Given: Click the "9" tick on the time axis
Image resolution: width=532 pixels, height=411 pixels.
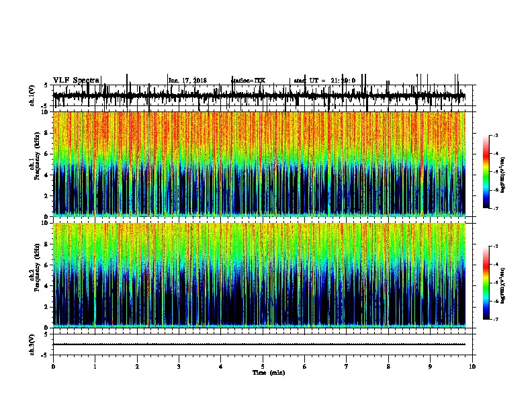Looking at the screenshot, I should (430, 367).
